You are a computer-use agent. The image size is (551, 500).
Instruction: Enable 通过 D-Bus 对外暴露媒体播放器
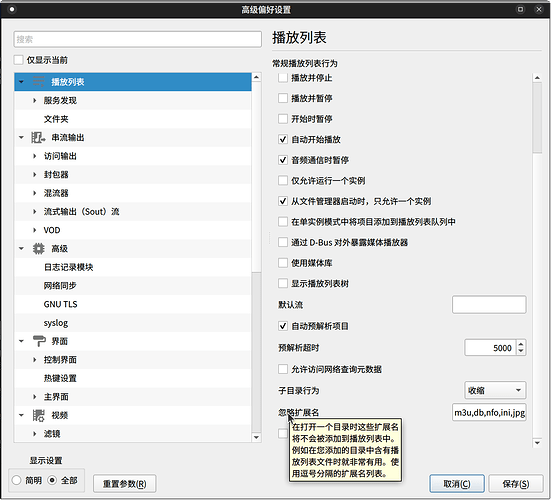(283, 242)
